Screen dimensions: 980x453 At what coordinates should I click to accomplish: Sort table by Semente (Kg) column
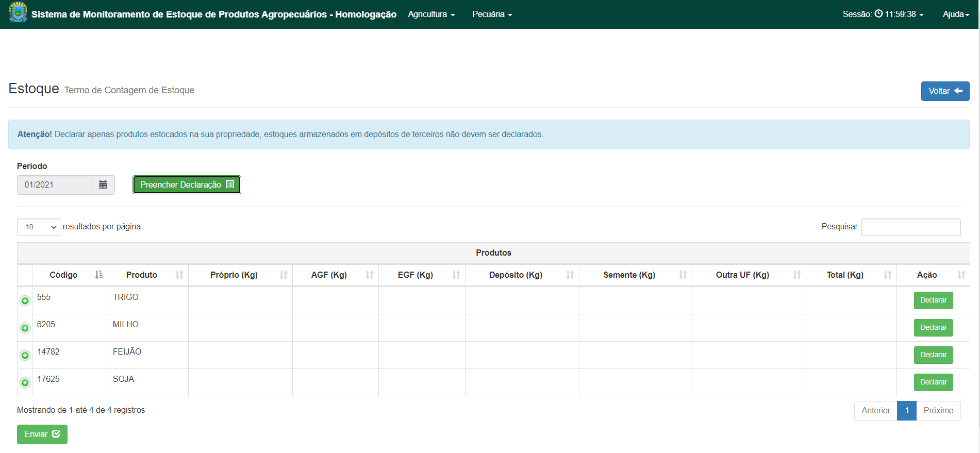click(636, 275)
